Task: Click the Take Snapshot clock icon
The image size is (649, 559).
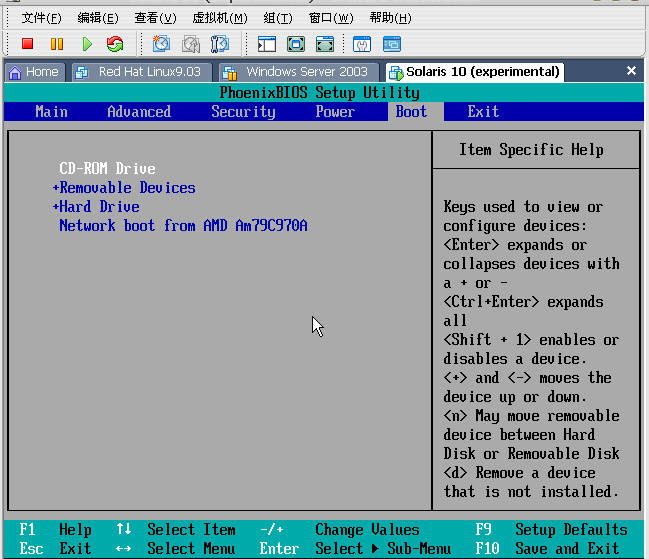Action: click(161, 44)
